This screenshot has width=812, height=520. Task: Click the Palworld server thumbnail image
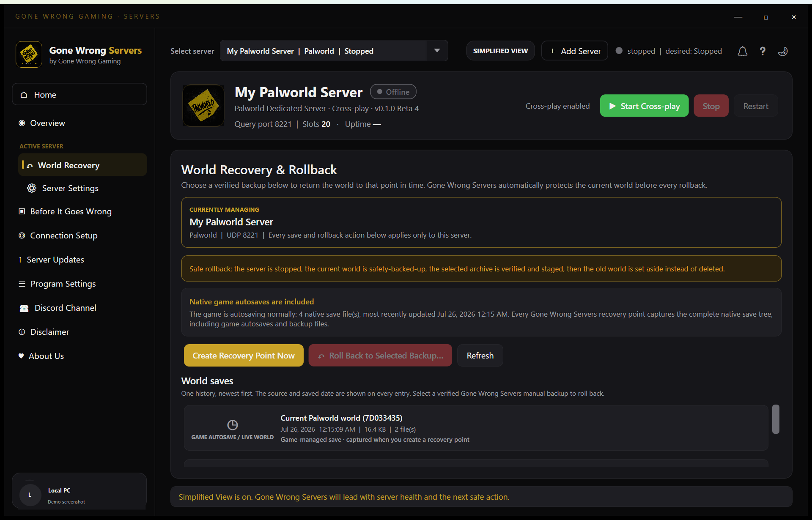click(x=203, y=105)
